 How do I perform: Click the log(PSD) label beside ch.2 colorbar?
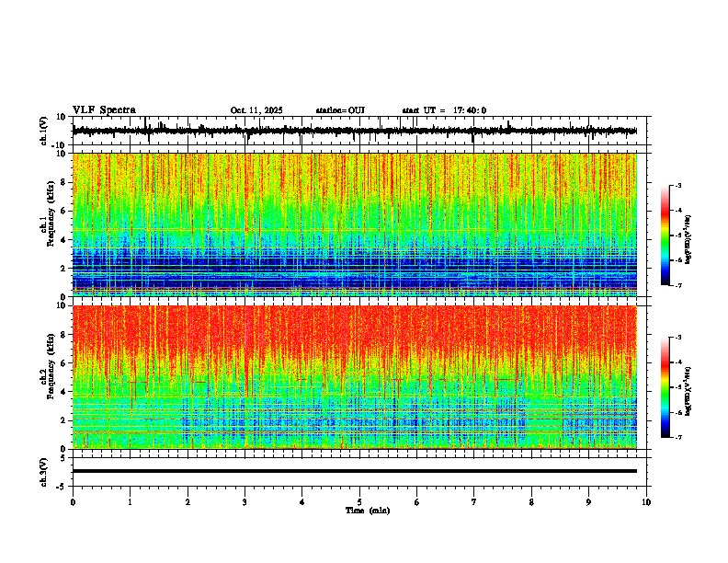(x=688, y=392)
